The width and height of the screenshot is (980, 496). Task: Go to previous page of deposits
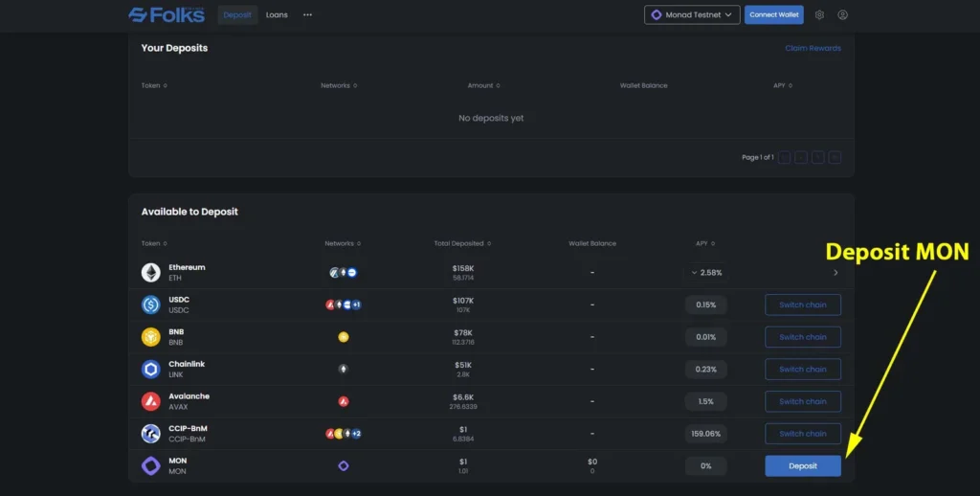pyautogui.click(x=801, y=158)
